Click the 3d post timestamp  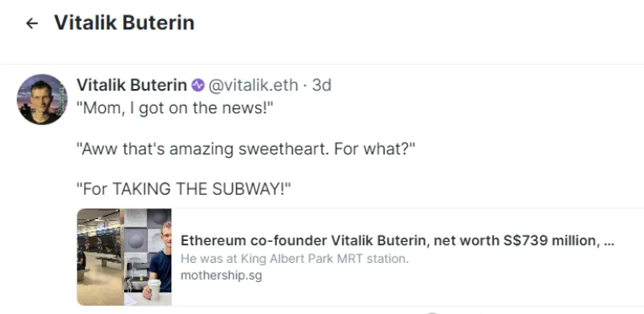322,86
